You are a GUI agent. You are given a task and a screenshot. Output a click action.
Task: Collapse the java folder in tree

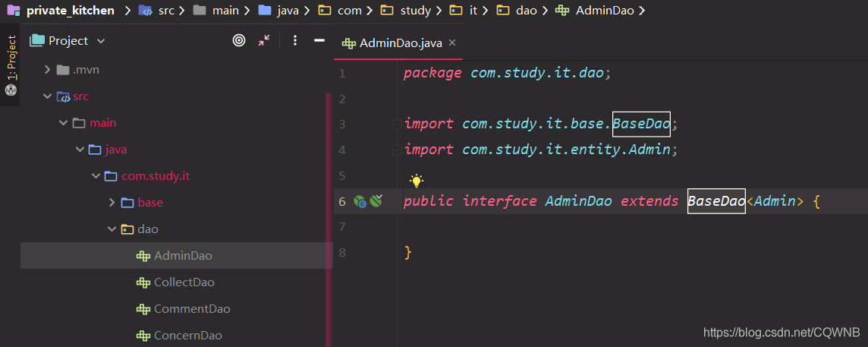(x=79, y=150)
